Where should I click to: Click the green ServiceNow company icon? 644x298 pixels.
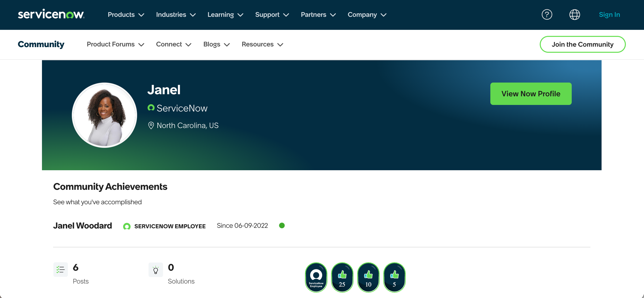tap(151, 108)
